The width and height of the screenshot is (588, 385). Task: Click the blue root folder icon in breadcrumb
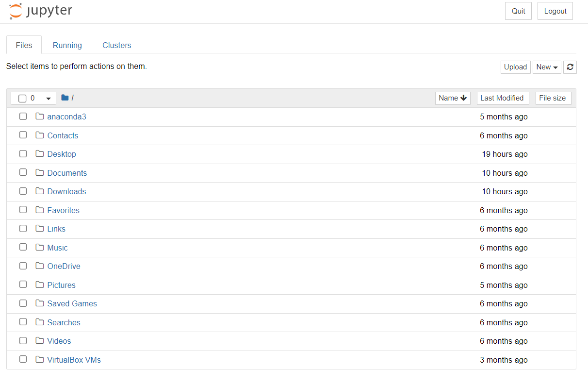click(65, 98)
